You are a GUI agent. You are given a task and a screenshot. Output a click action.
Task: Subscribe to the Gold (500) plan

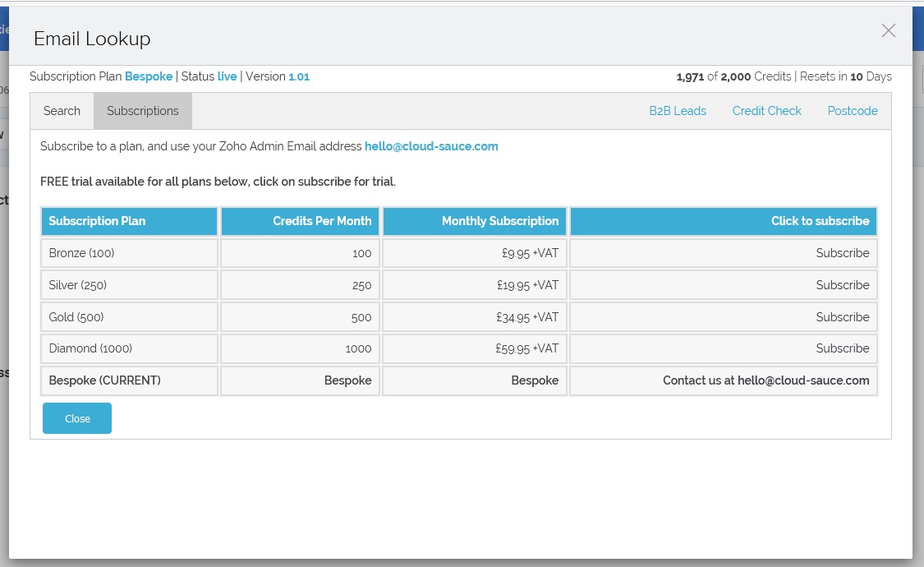tap(843, 317)
